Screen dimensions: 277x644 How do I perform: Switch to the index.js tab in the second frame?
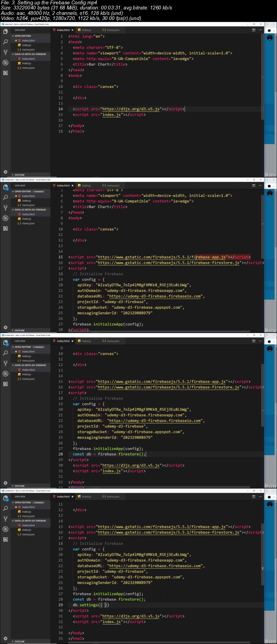[x=87, y=186]
